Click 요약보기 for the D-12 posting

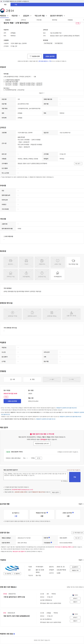pyautogui.click(x=75, y=598)
